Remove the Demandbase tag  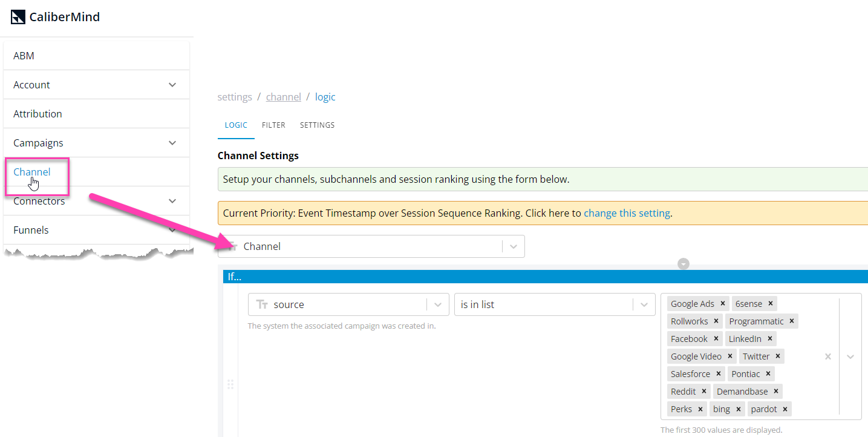776,392
